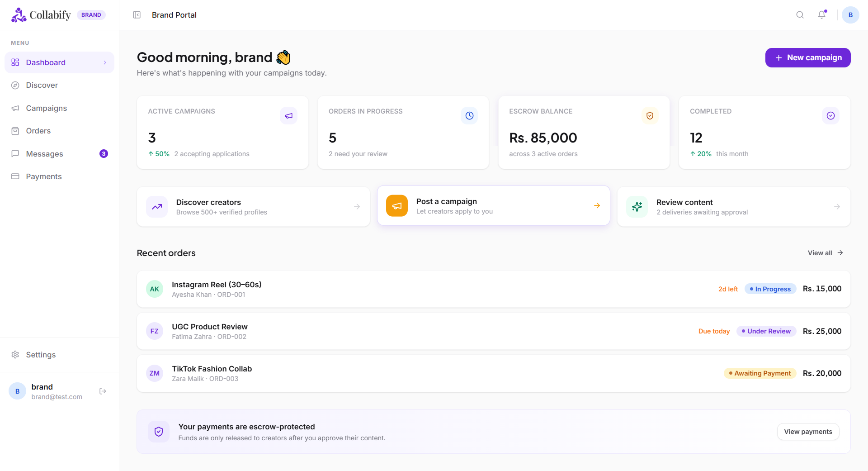Click the Awaiting Payment status badge
Image resolution: width=868 pixels, height=471 pixels.
click(760, 373)
